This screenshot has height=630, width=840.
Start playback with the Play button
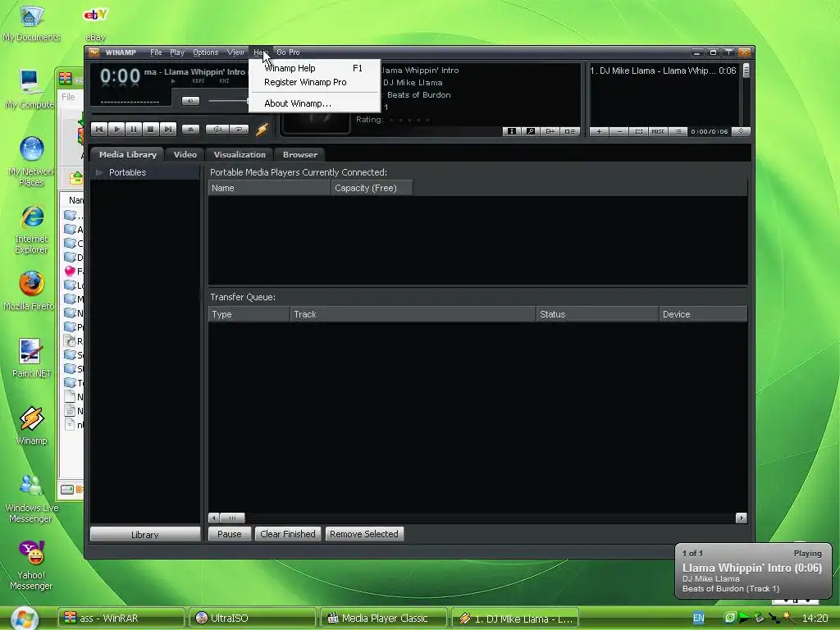click(116, 129)
